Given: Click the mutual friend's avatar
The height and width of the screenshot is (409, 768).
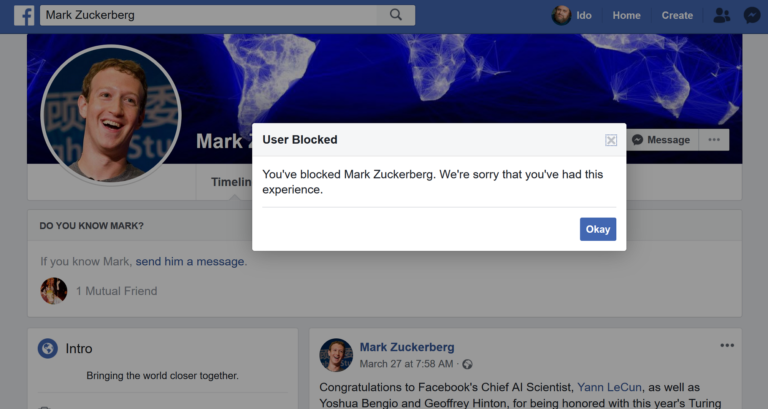Looking at the screenshot, I should (x=54, y=291).
